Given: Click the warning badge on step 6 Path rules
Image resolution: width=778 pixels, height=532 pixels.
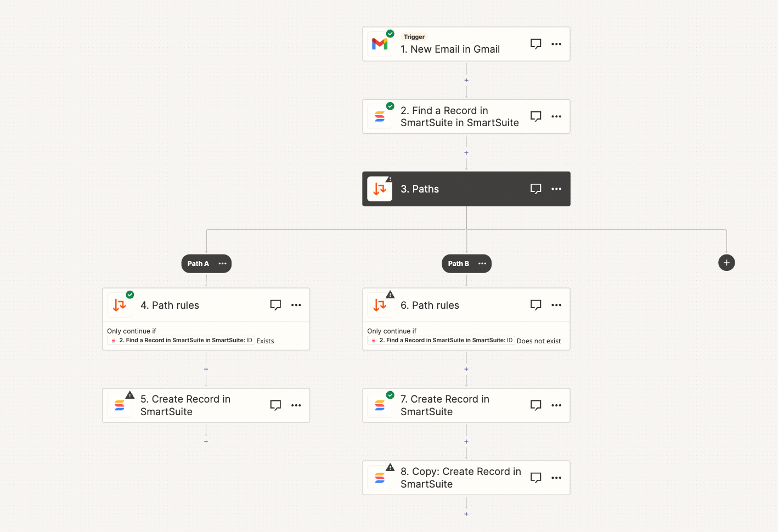Looking at the screenshot, I should [x=390, y=295].
